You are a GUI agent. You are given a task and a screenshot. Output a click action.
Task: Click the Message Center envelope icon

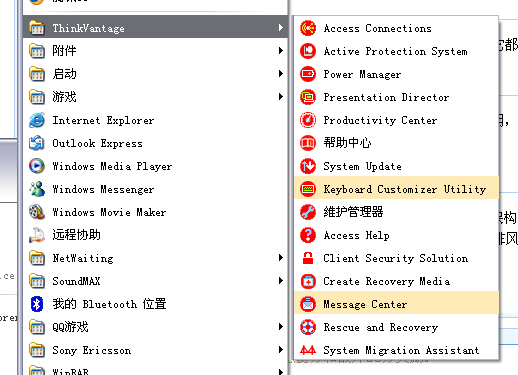[x=308, y=304]
